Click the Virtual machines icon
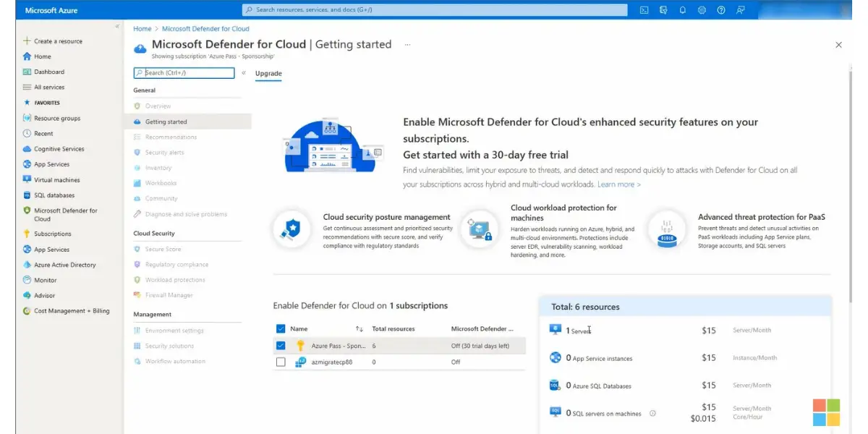 coord(27,179)
